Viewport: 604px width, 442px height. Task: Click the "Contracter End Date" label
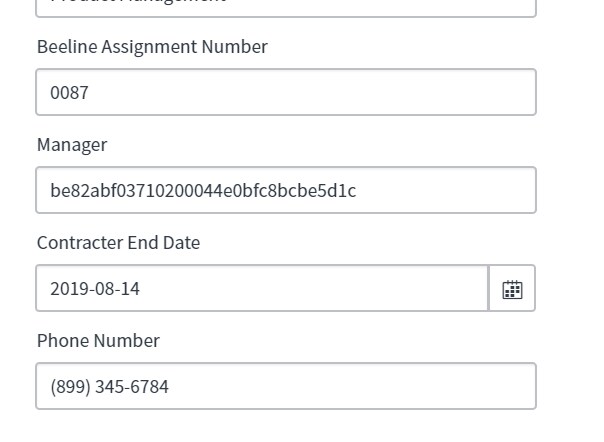click(118, 243)
